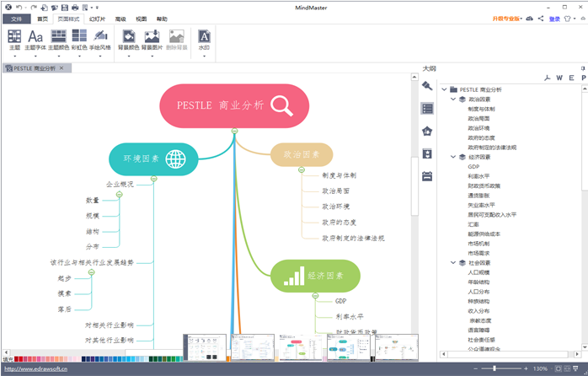Viewport: 588px width, 376px height.
Task: Click the share icon in top right
Action: tap(541, 19)
